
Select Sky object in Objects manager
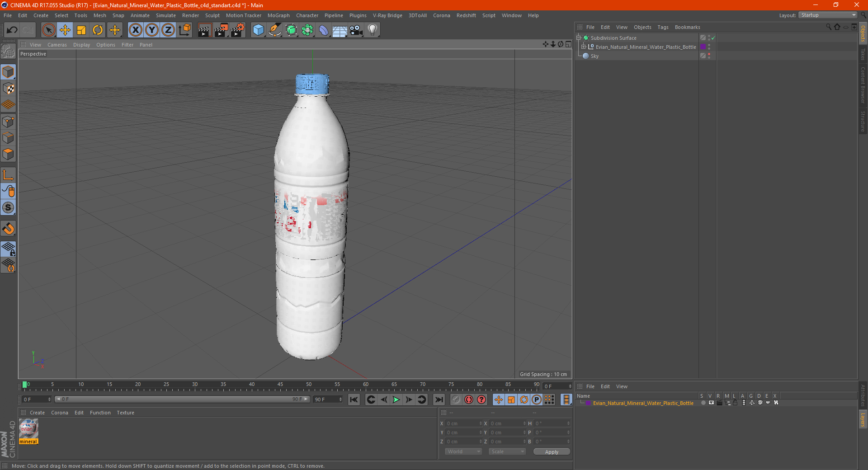594,56
